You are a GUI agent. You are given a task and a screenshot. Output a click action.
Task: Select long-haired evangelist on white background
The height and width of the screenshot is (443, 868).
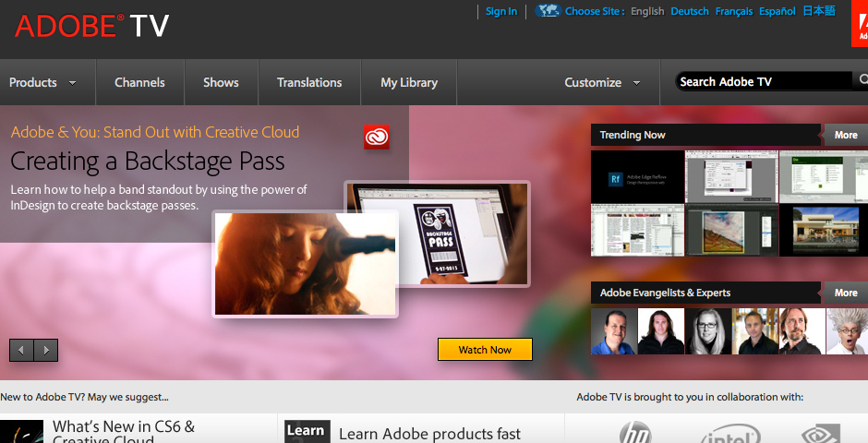pyautogui.click(x=661, y=331)
